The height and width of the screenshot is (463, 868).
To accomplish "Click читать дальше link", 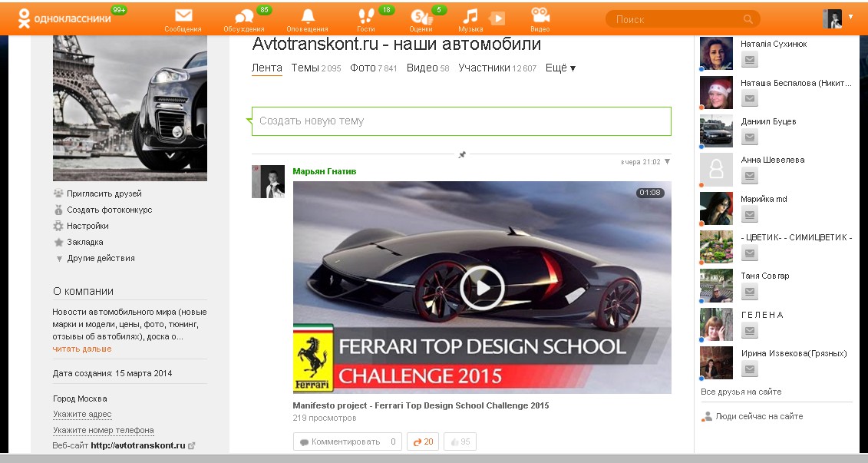I will click(82, 349).
